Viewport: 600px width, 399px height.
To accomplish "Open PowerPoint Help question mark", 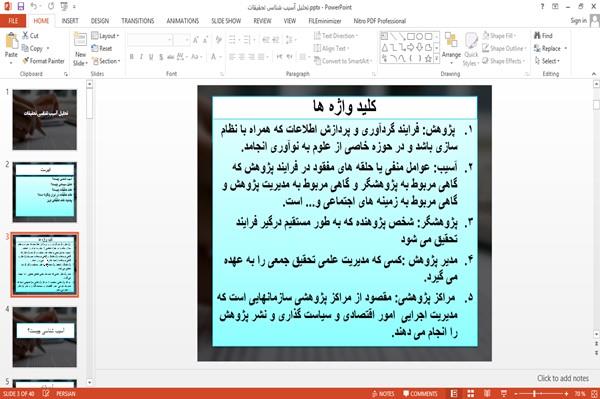I will coord(542,7).
